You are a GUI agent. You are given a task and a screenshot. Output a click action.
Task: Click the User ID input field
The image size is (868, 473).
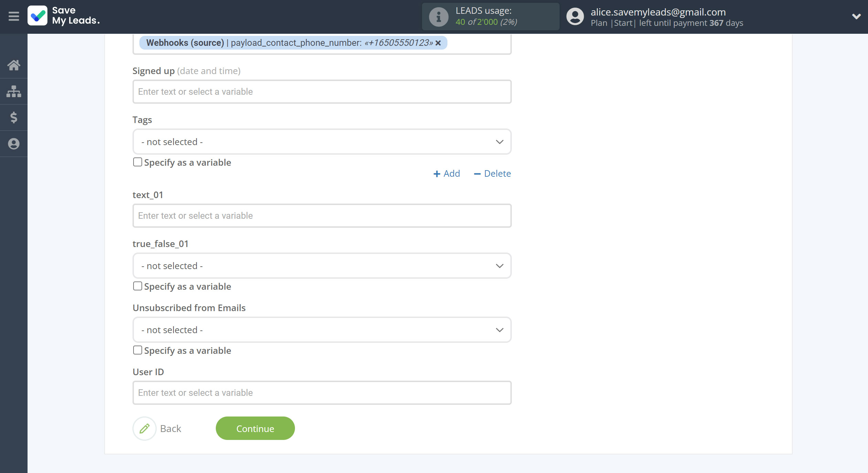point(322,393)
